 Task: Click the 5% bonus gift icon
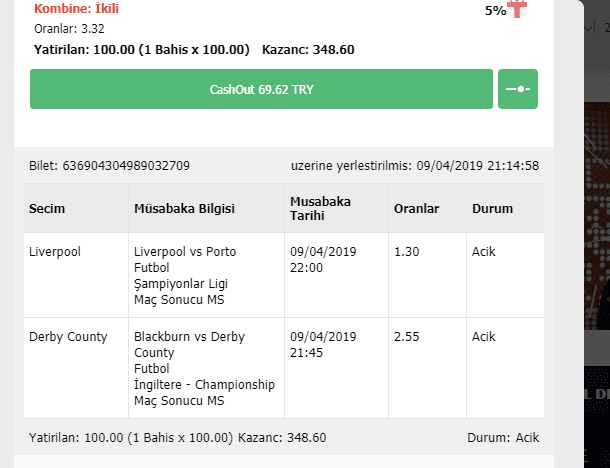pyautogui.click(x=517, y=9)
